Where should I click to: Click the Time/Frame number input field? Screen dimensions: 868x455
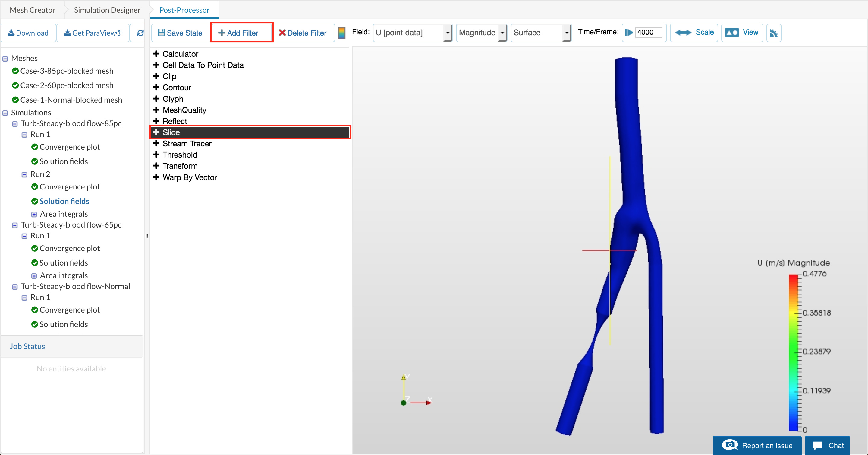(x=648, y=32)
